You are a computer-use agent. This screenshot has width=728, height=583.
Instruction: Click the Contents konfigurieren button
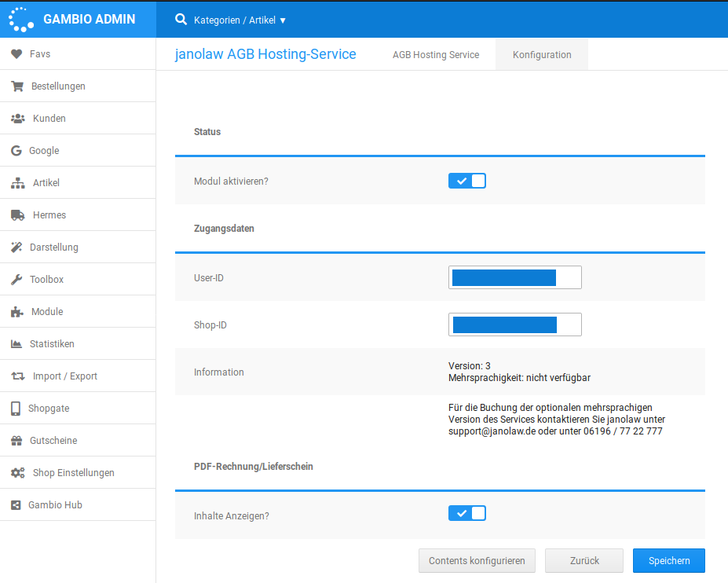[x=477, y=561]
